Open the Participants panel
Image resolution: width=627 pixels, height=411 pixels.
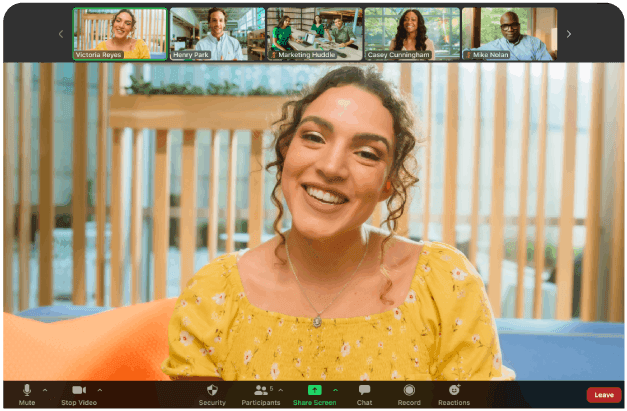[x=261, y=395]
